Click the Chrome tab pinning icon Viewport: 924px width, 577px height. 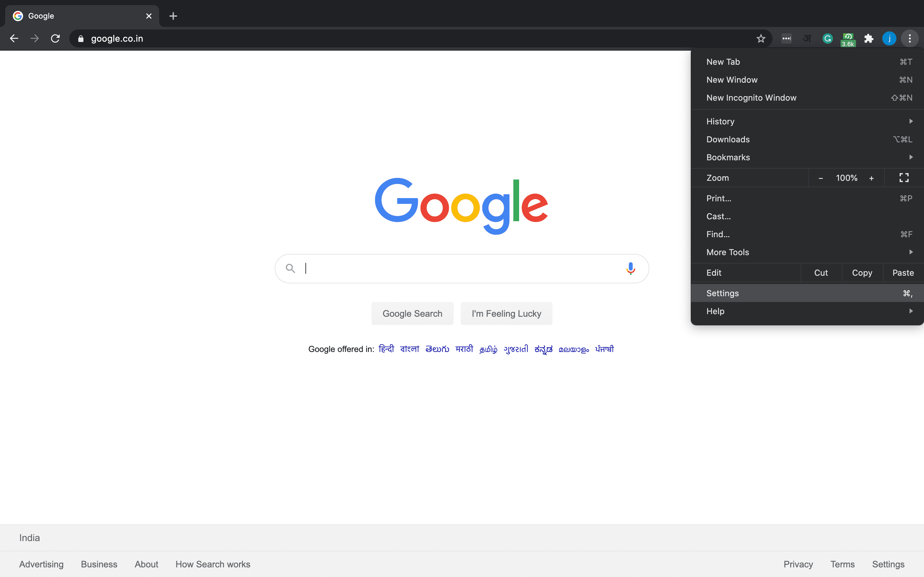(869, 38)
